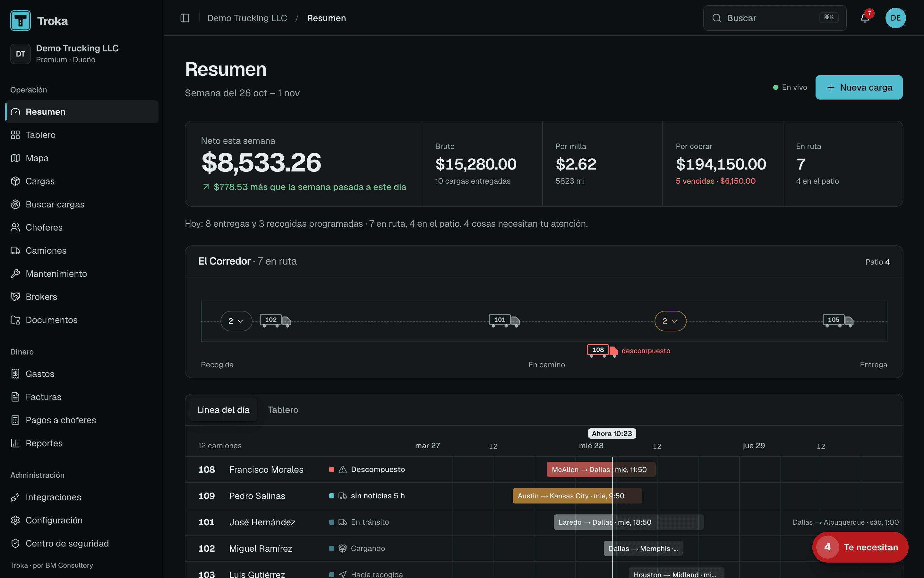924x578 pixels.
Task: Select truck 102 in El Corredor
Action: (x=275, y=321)
